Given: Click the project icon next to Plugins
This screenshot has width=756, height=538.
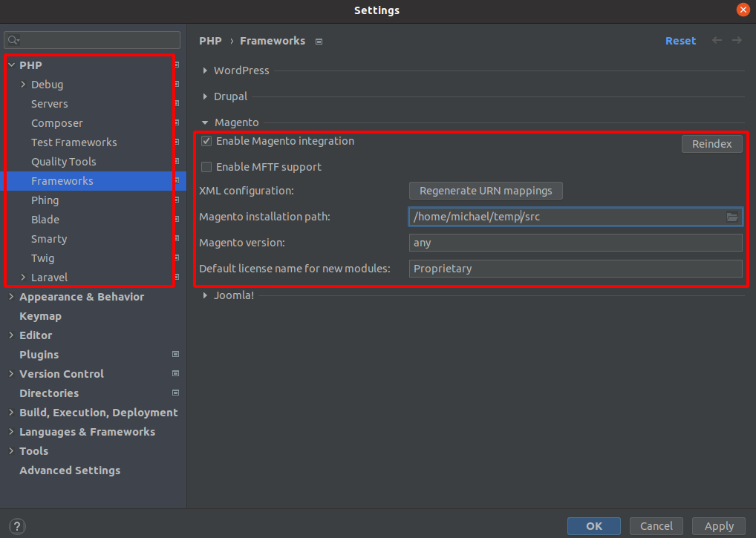Looking at the screenshot, I should tap(175, 355).
